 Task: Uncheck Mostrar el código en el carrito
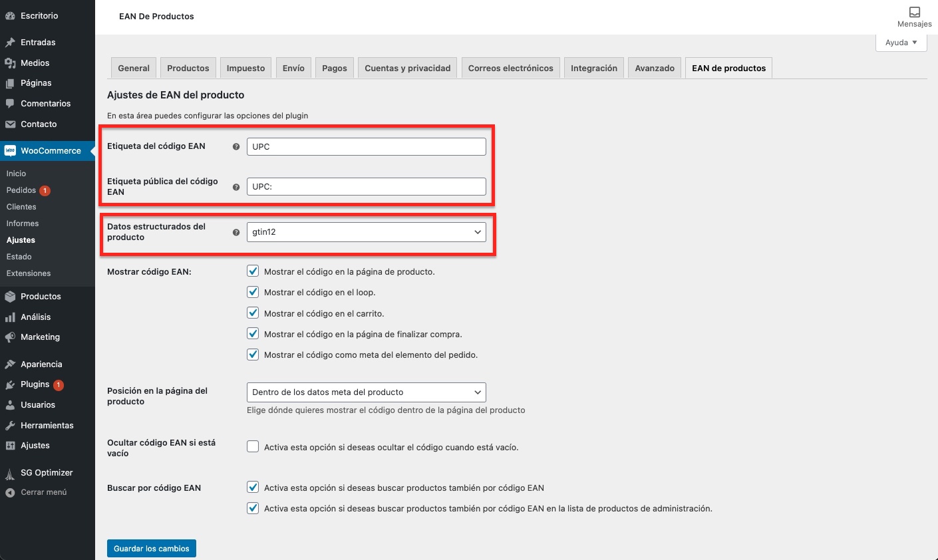coord(253,313)
